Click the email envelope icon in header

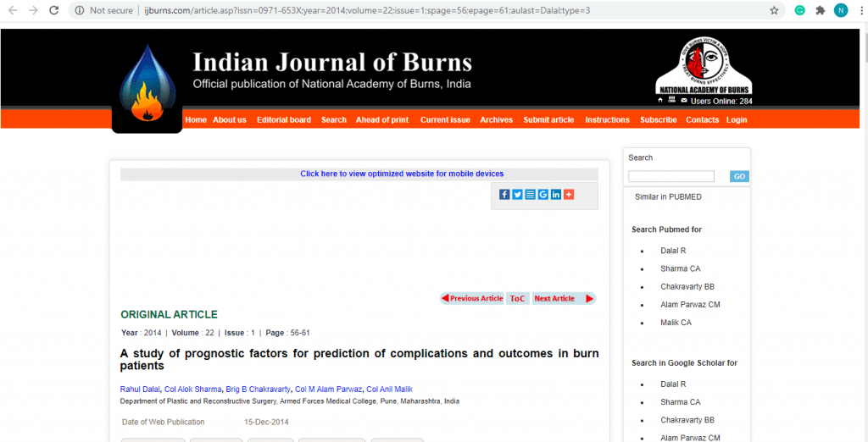(683, 100)
